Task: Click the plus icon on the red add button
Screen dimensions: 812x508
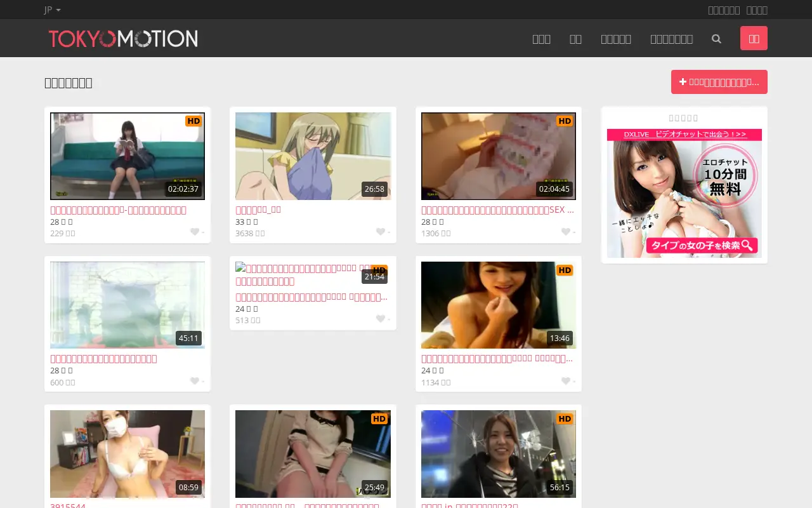Action: (x=683, y=82)
